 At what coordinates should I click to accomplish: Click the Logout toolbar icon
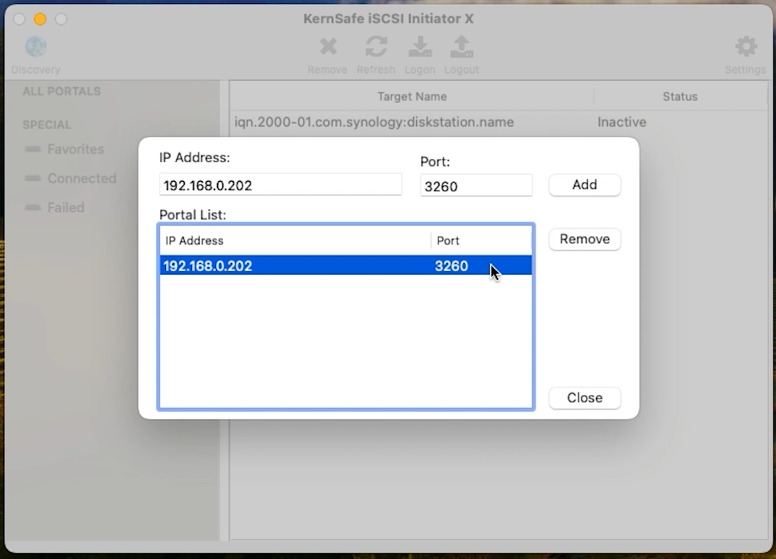click(x=461, y=47)
